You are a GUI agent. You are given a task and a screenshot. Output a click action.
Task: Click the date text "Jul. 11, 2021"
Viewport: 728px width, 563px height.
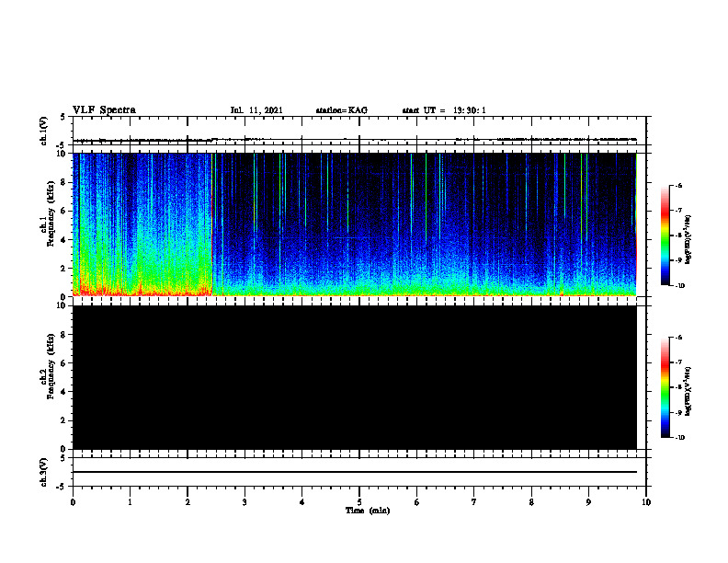pyautogui.click(x=256, y=110)
